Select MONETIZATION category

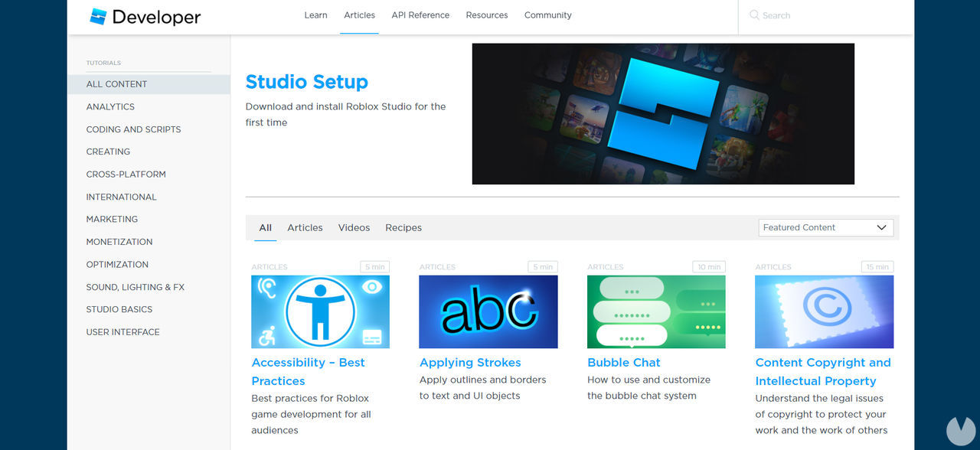[x=119, y=242]
